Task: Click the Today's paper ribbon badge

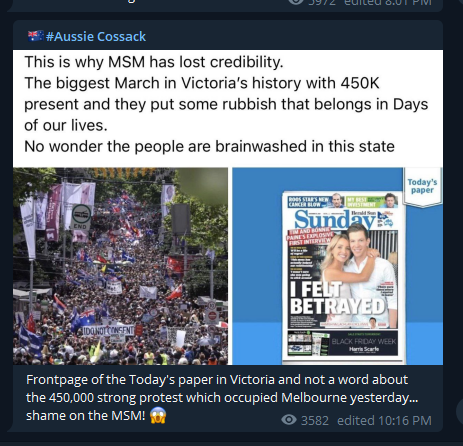Action: pyautogui.click(x=422, y=187)
